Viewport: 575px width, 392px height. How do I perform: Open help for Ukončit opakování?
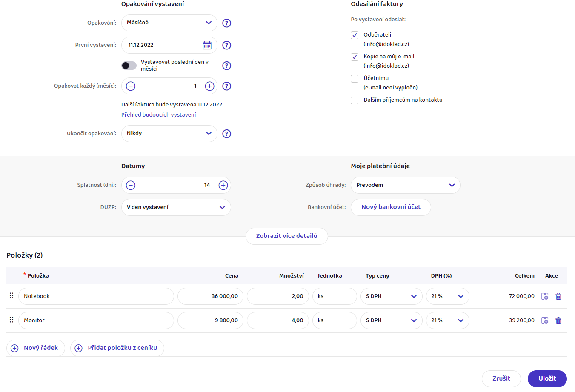227,134
